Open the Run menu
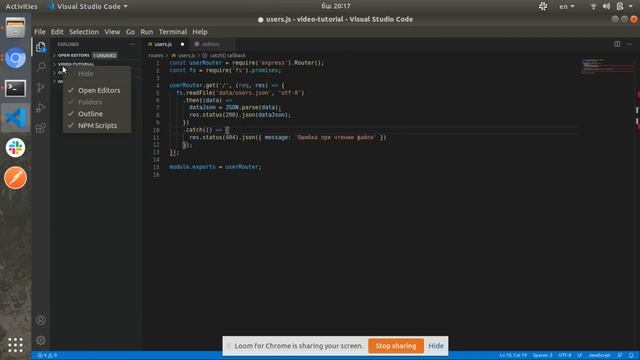 [147, 32]
